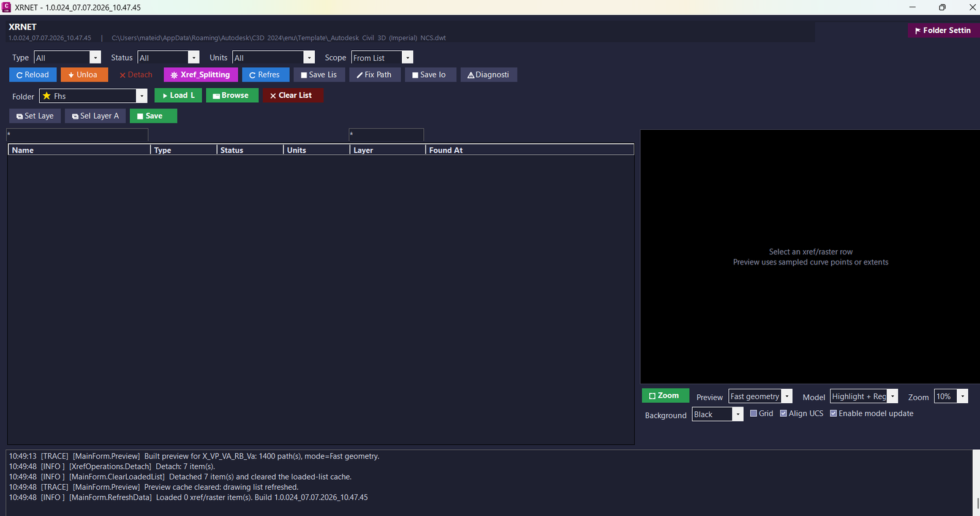This screenshot has height=516, width=980.
Task: Click the Fix Path button
Action: pyautogui.click(x=375, y=75)
